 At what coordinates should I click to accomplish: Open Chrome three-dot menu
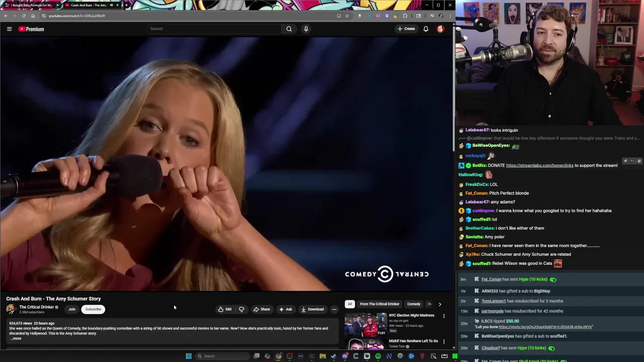tap(450, 16)
